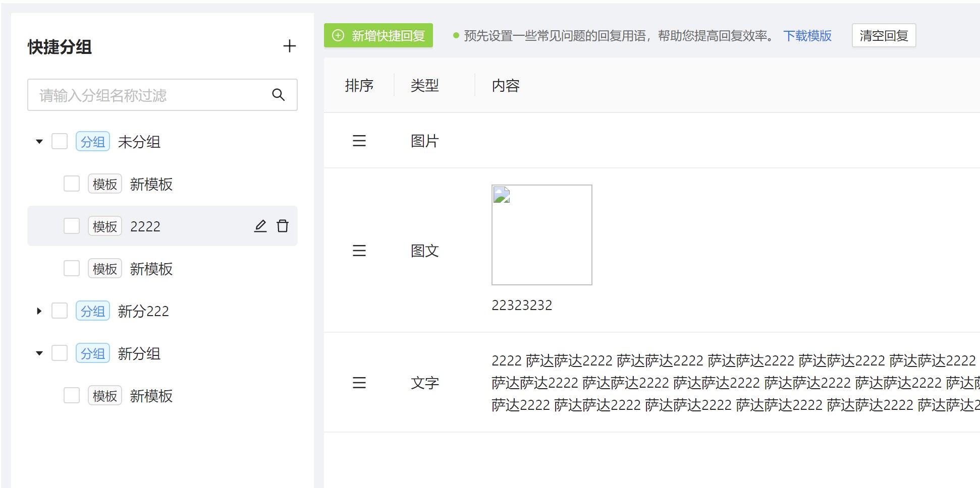Image resolution: width=980 pixels, height=488 pixels.
Task: Click the drag handle of the 图片 row
Action: pos(359,141)
